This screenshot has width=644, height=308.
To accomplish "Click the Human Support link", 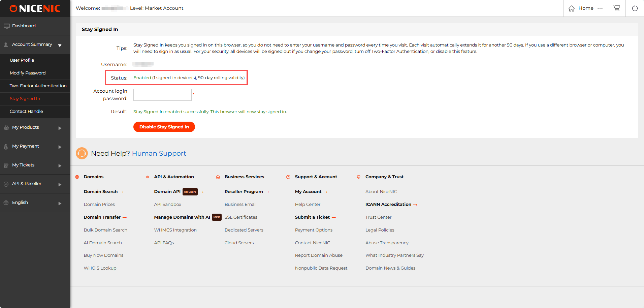I will tap(159, 153).
